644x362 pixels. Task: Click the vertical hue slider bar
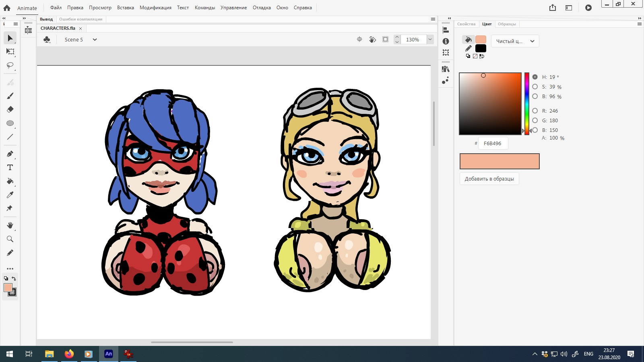(527, 104)
